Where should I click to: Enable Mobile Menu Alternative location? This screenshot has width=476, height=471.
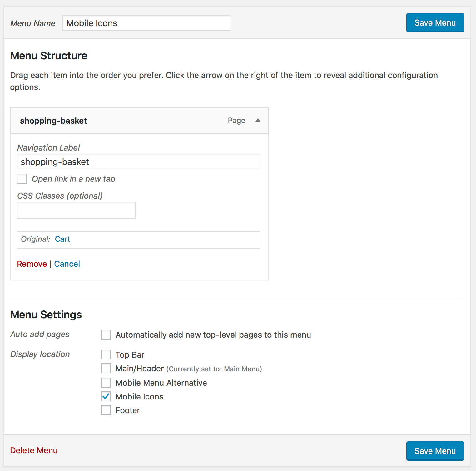[x=106, y=383]
